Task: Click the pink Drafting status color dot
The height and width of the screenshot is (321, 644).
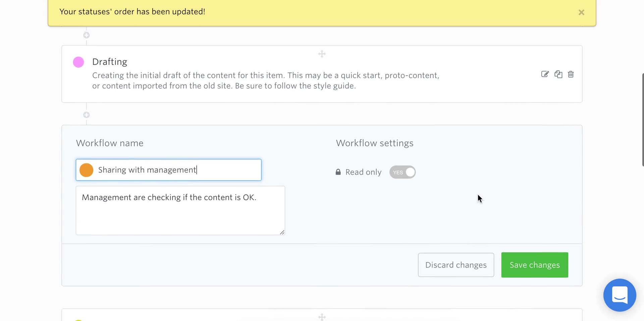Action: 78,62
